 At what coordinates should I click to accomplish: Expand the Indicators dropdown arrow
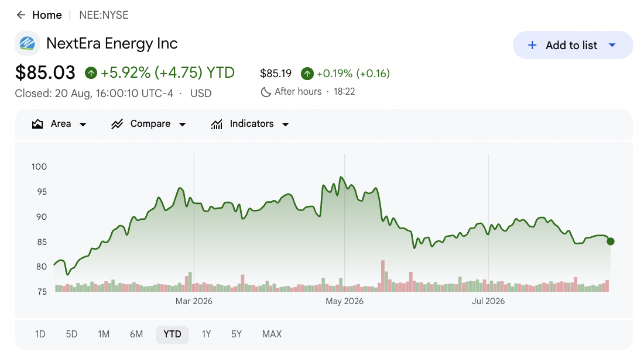click(286, 125)
